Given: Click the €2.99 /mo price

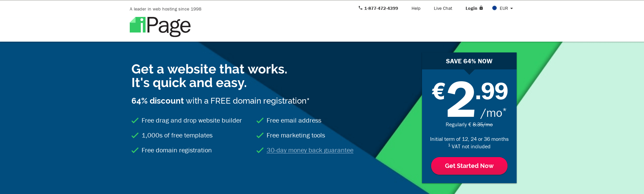Looking at the screenshot, I should coord(470,99).
